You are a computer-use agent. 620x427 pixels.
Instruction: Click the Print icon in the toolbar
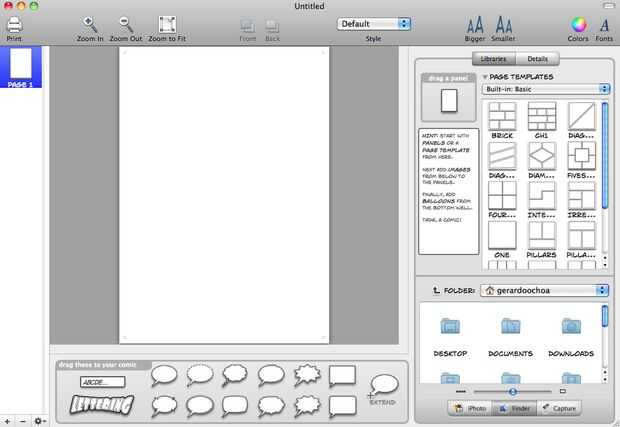point(14,25)
